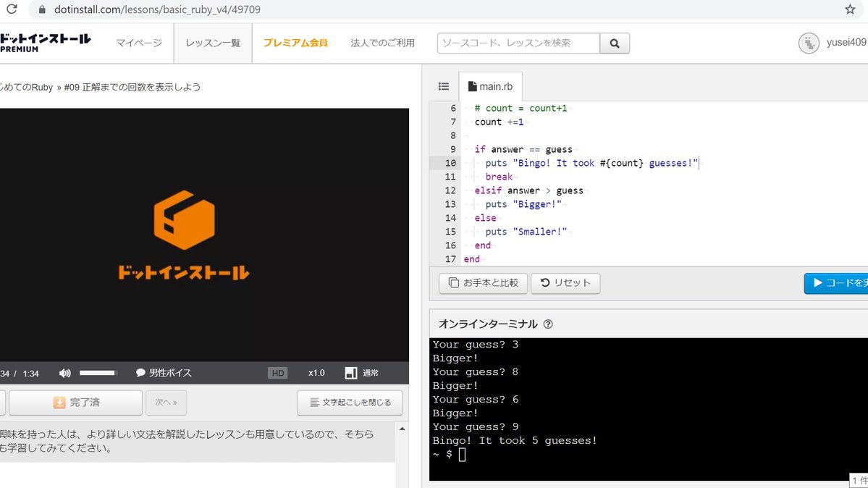Click the orange box logo in video

coord(185,220)
